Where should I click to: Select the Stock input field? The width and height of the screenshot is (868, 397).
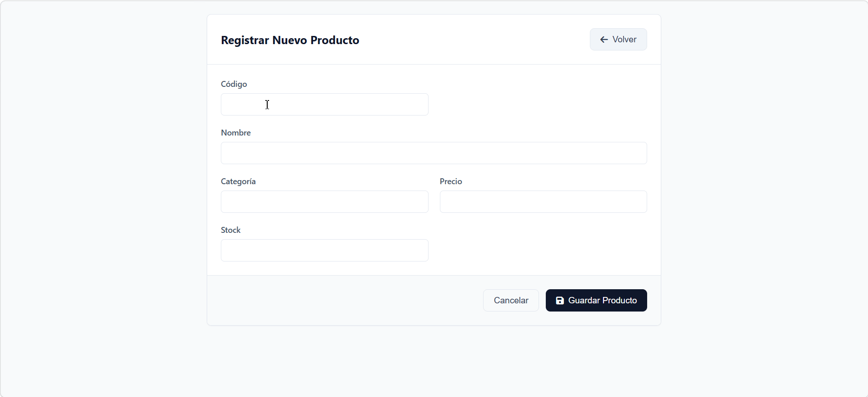[324, 251]
